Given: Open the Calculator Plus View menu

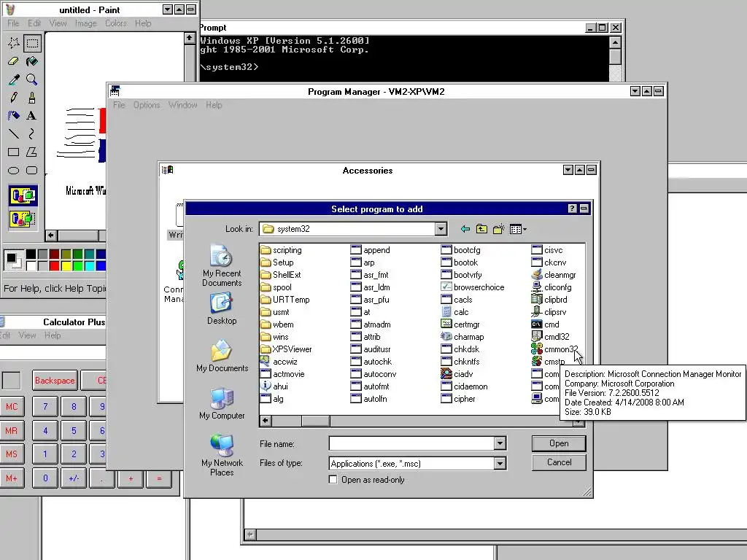Looking at the screenshot, I should (27, 335).
